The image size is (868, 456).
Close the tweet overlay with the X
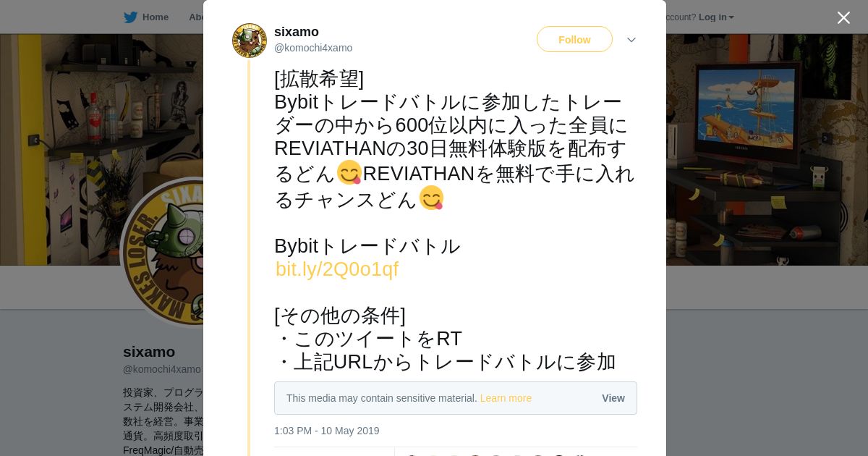pos(843,17)
